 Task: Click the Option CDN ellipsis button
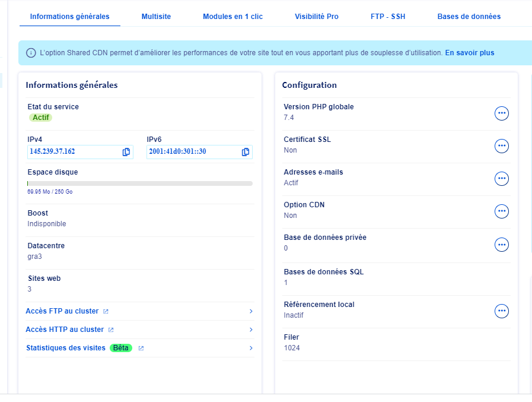502,211
